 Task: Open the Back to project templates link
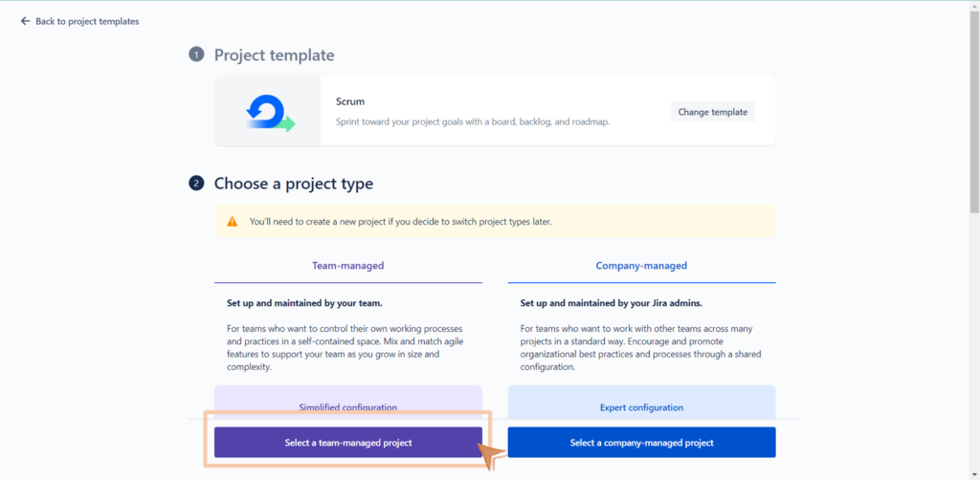tap(87, 21)
